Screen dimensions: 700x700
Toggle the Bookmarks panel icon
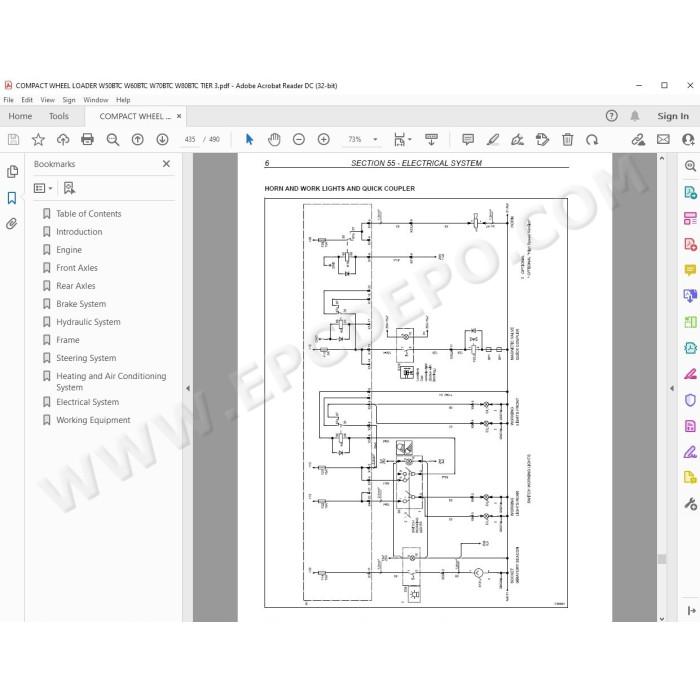[x=12, y=198]
